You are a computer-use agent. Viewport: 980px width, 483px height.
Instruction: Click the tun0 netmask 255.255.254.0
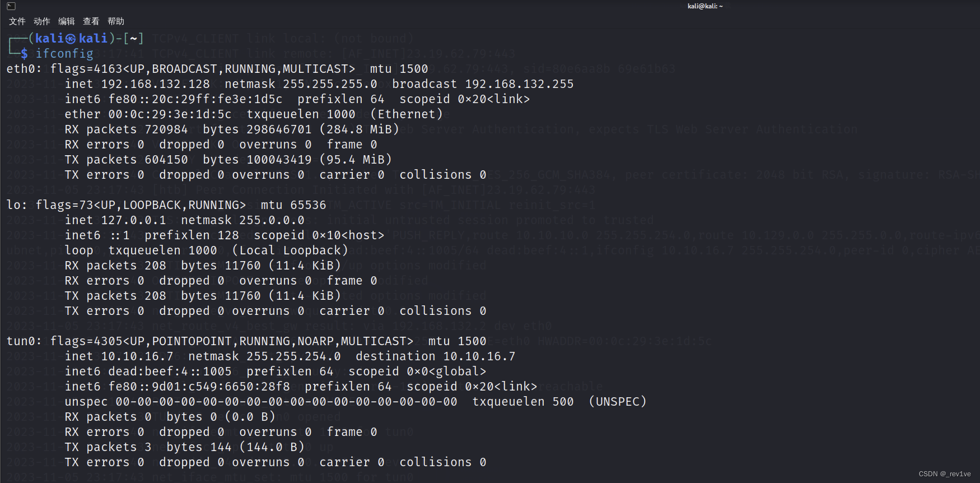pyautogui.click(x=293, y=356)
